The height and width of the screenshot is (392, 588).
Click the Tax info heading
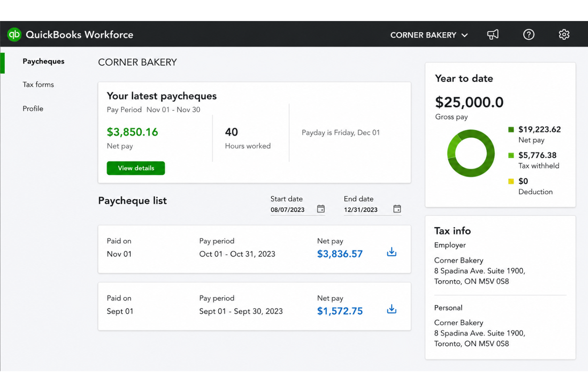click(452, 231)
